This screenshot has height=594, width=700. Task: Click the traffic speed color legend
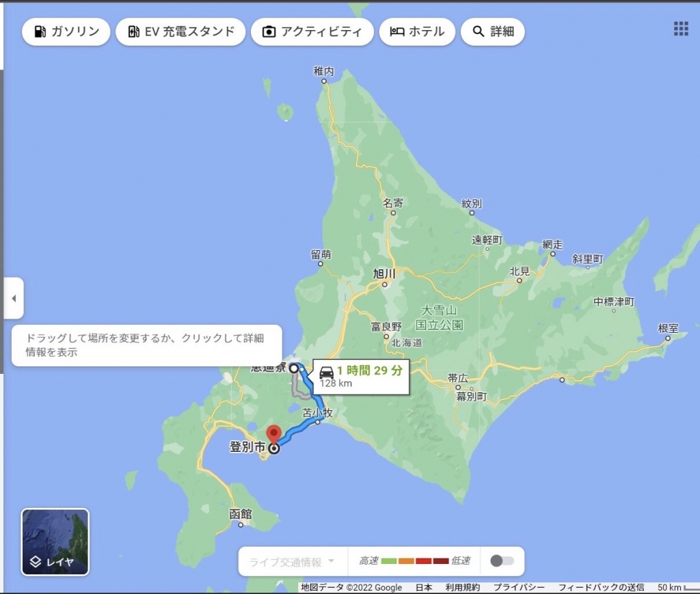[414, 561]
